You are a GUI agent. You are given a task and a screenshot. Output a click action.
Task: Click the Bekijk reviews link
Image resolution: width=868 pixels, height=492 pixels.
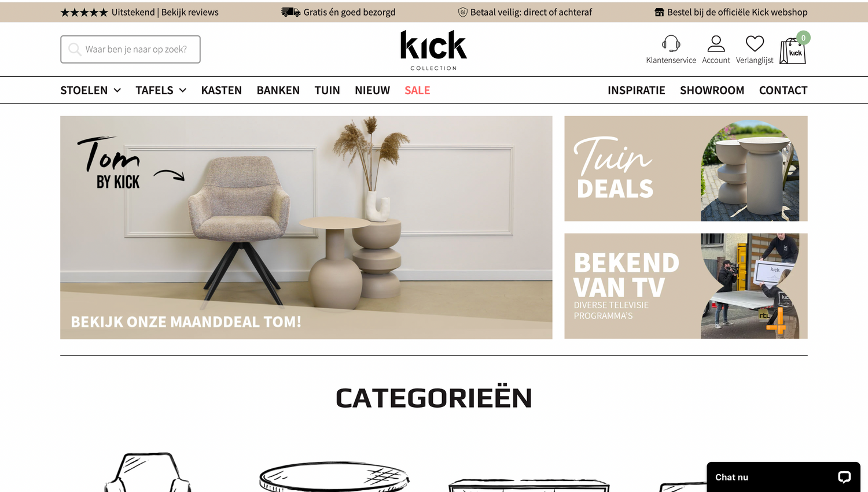(x=190, y=12)
